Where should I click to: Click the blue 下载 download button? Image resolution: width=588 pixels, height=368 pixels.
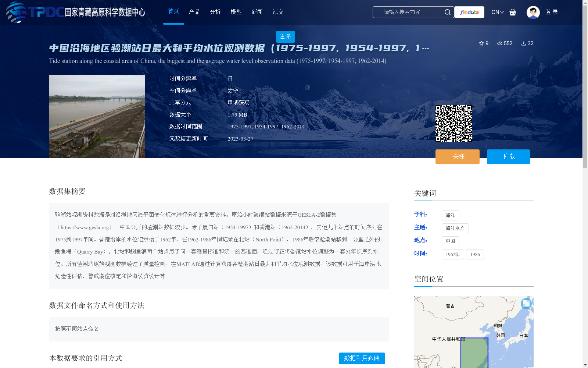click(x=508, y=156)
